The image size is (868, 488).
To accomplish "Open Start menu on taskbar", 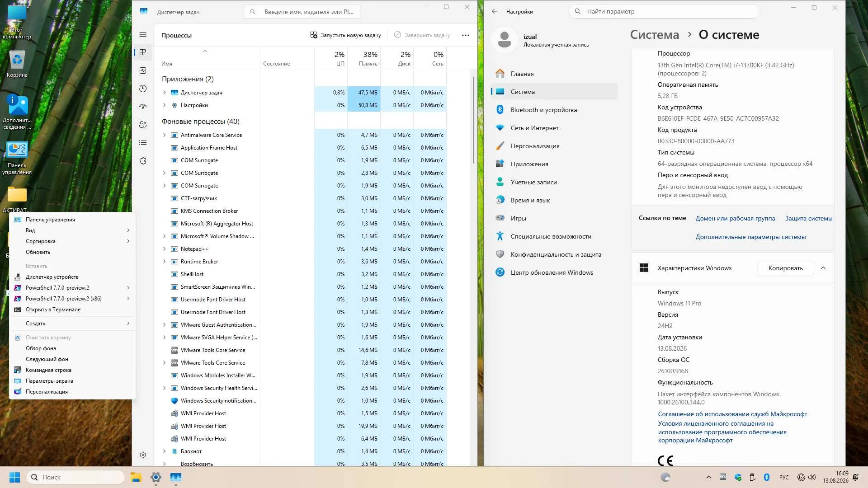I will click(14, 477).
